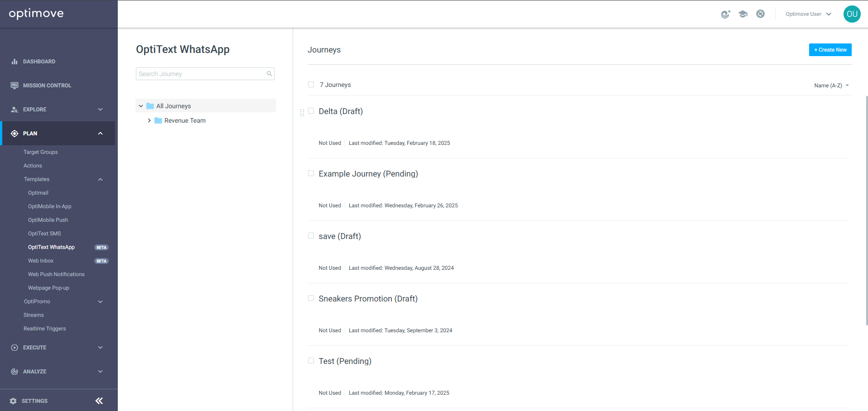Open the Dashboard bar chart icon
868x411 pixels.
pyautogui.click(x=14, y=62)
